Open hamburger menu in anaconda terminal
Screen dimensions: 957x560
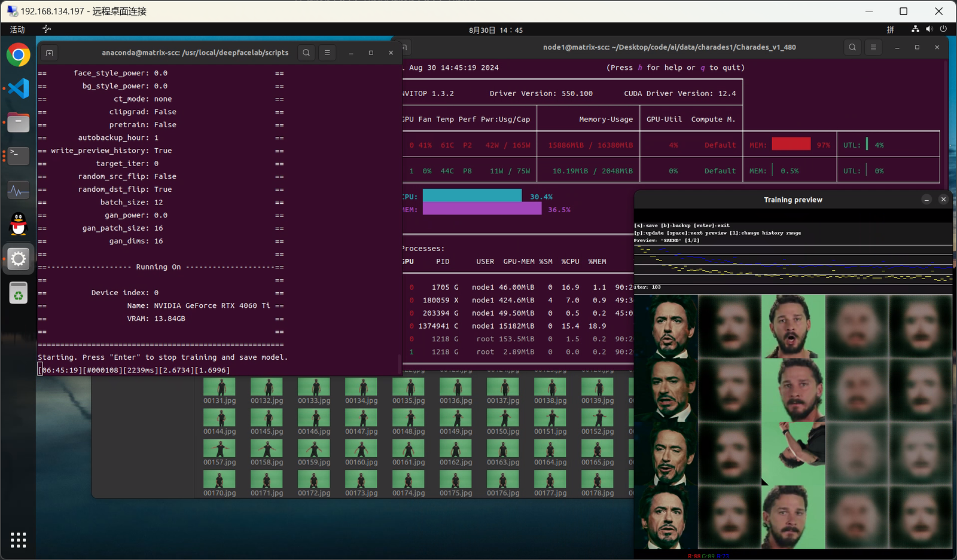[x=327, y=53]
